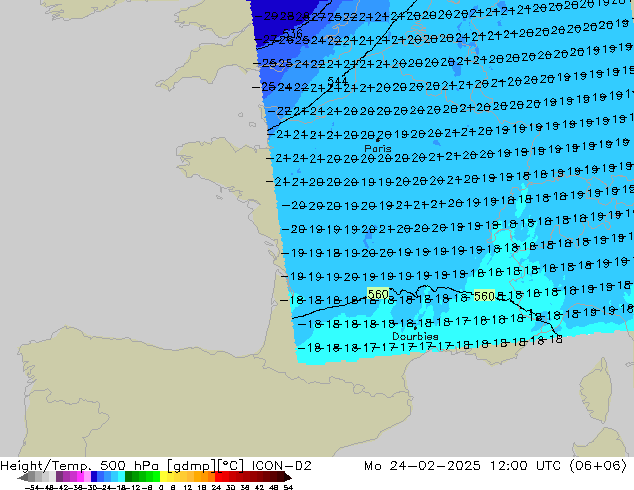Screen dimensions: 634x490
Task: Click the 'Height/Temp. 500 hPa' title text
Action: click(x=81, y=465)
